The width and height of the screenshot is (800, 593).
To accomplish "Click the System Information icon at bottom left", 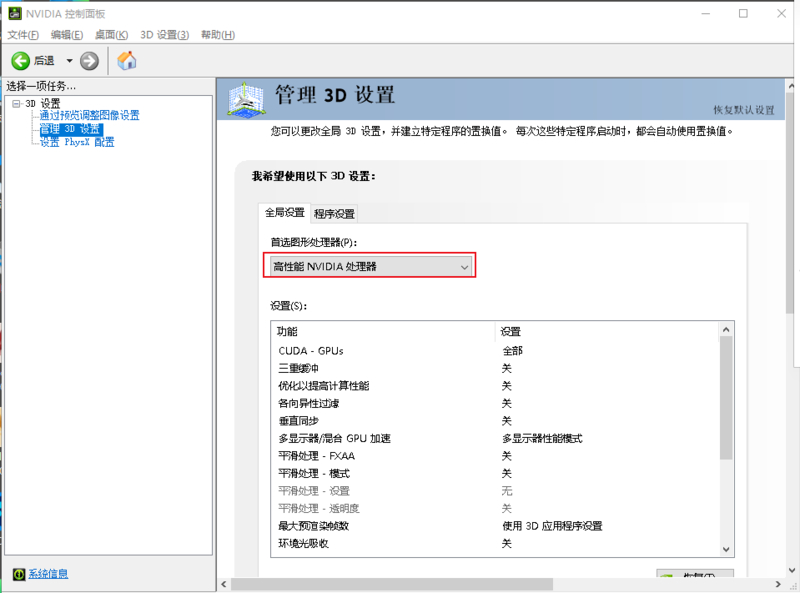I will click(x=19, y=574).
